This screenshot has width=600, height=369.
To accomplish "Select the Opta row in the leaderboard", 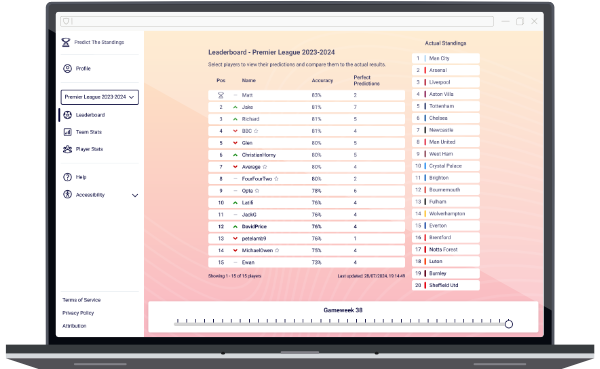I will [307, 191].
